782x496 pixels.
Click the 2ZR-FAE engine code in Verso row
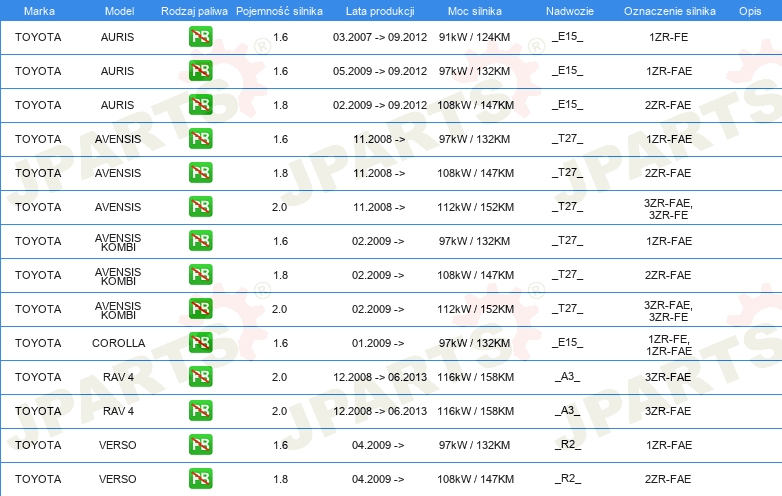pyautogui.click(x=668, y=479)
